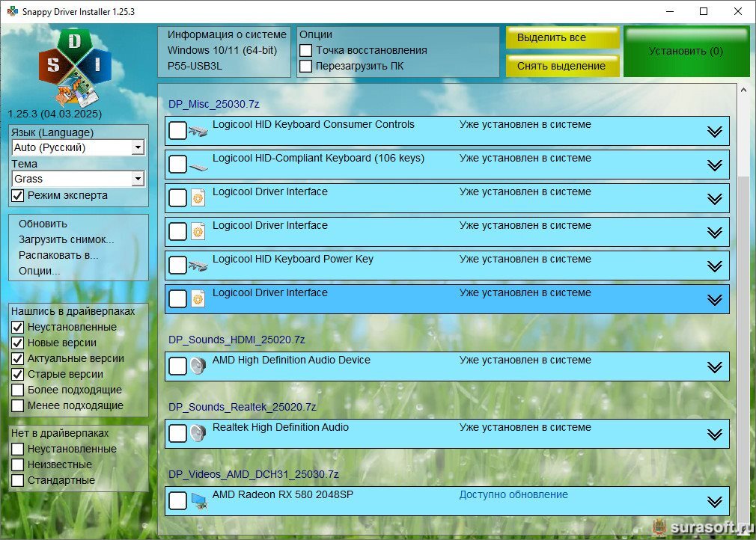Maximize the Snappy Driver Installer window
Viewport: 756px width, 540px height.
click(x=704, y=11)
